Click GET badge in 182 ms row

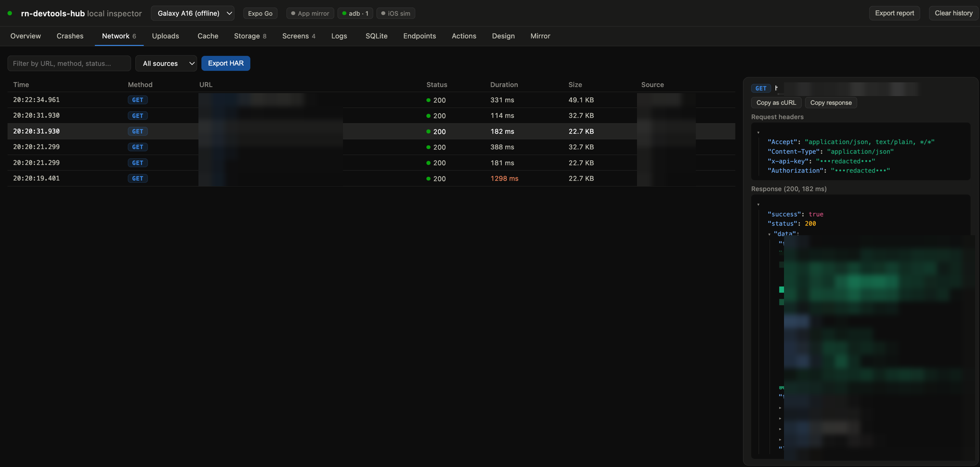[x=138, y=131]
